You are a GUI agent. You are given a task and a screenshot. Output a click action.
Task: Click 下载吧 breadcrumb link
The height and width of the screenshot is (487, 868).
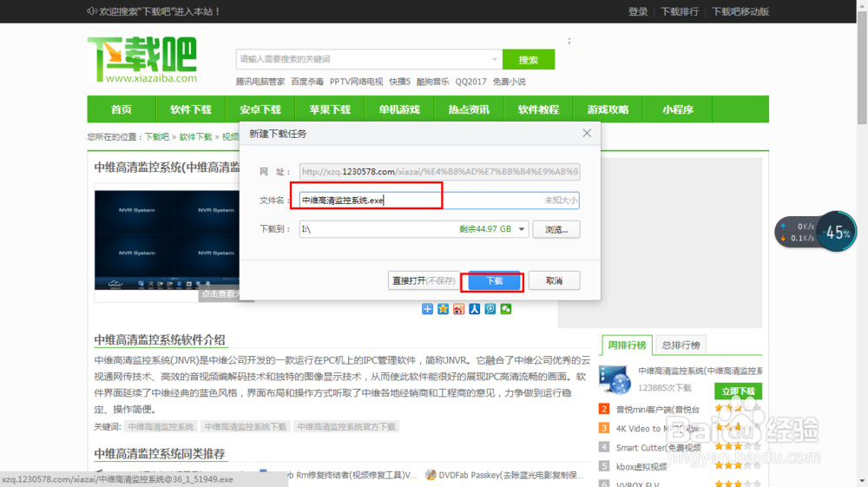tap(156, 136)
